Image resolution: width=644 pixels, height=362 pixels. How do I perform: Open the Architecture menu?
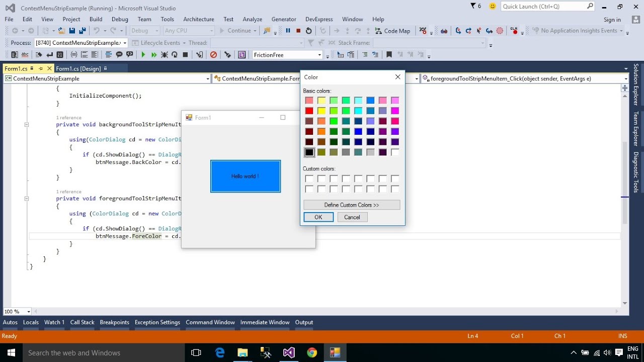tap(199, 19)
